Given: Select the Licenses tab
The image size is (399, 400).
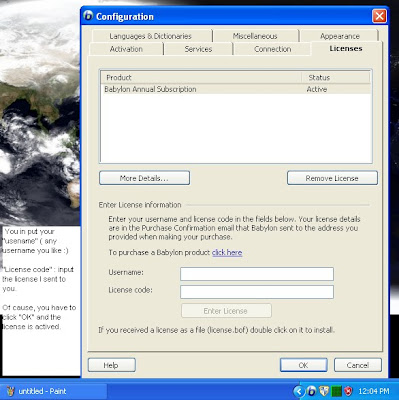Looking at the screenshot, I should (346, 48).
